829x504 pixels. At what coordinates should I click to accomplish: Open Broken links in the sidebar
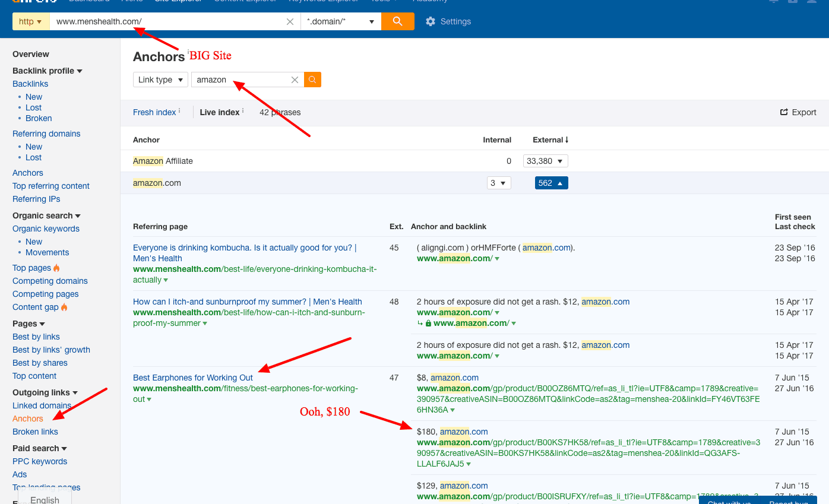(x=35, y=432)
